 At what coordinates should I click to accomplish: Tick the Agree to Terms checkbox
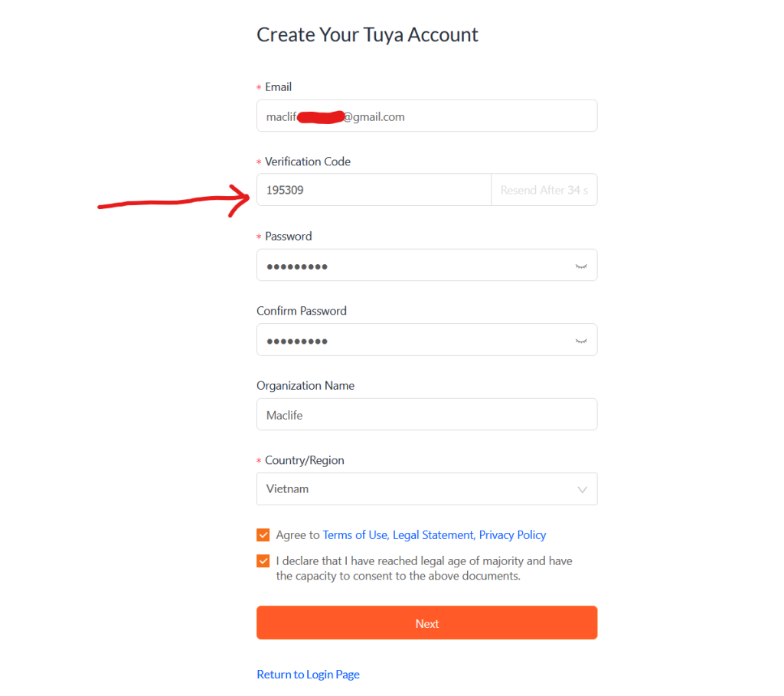(263, 534)
